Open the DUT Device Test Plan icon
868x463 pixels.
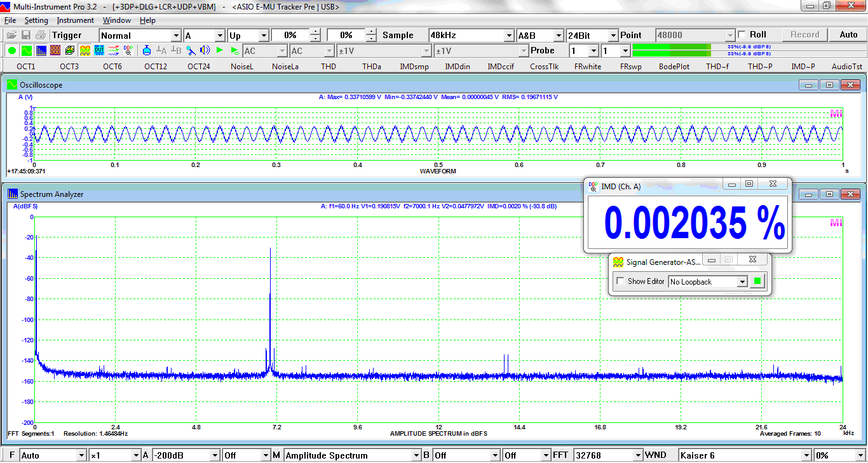click(x=99, y=50)
